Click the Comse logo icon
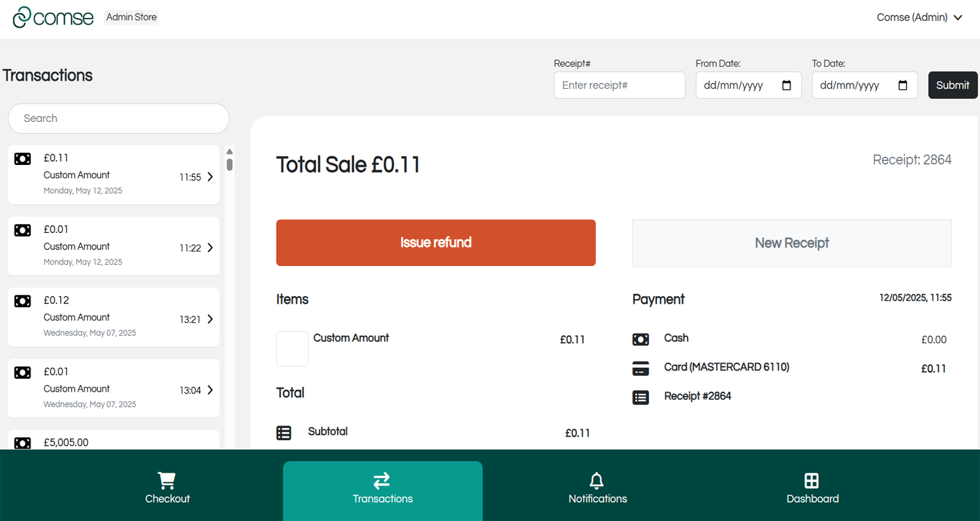980x521 pixels. (22, 17)
